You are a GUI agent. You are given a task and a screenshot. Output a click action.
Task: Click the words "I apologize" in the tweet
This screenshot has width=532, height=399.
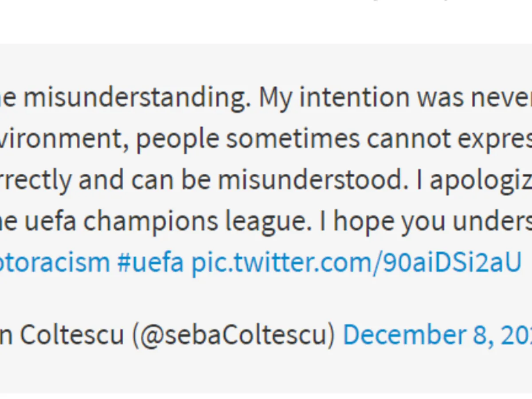pyautogui.click(x=480, y=180)
